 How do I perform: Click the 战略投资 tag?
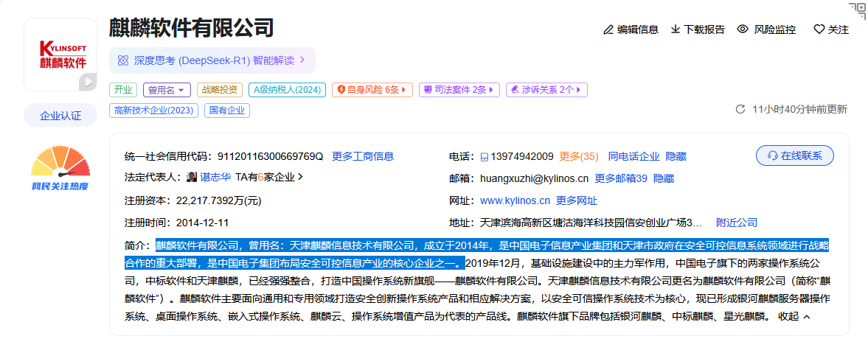pos(219,90)
